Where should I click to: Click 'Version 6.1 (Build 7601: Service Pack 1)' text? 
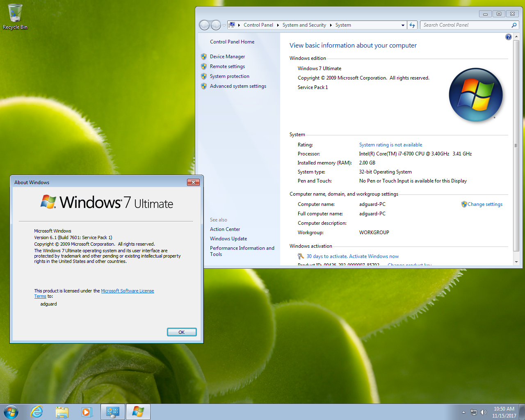tap(73, 237)
